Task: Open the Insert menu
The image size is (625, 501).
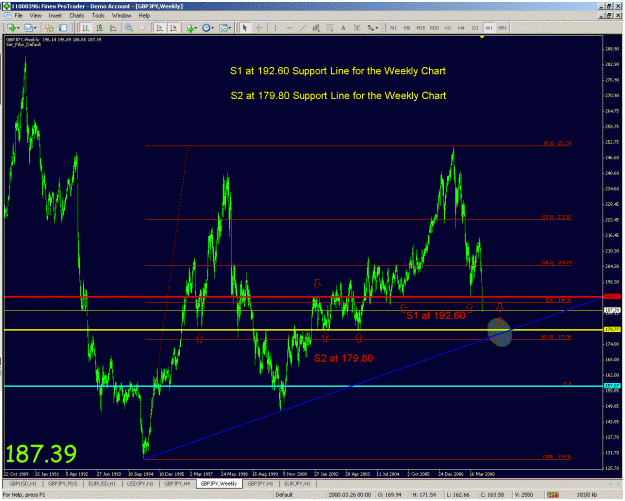Action: coord(55,16)
